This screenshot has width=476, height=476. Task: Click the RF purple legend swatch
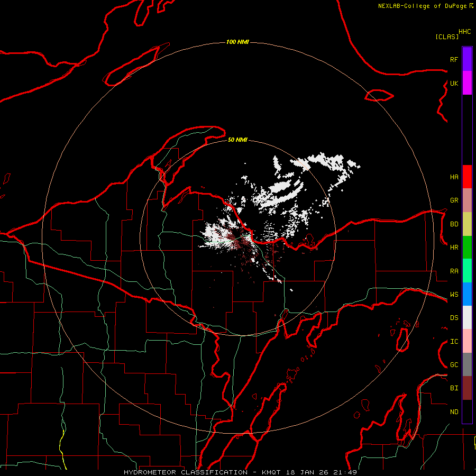[467, 59]
